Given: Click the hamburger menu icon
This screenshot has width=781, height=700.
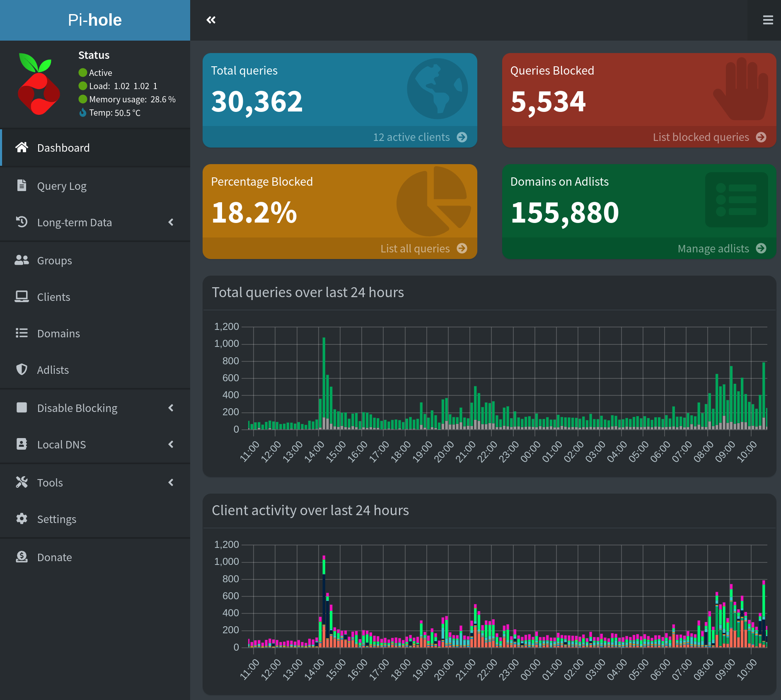Looking at the screenshot, I should [x=768, y=20].
